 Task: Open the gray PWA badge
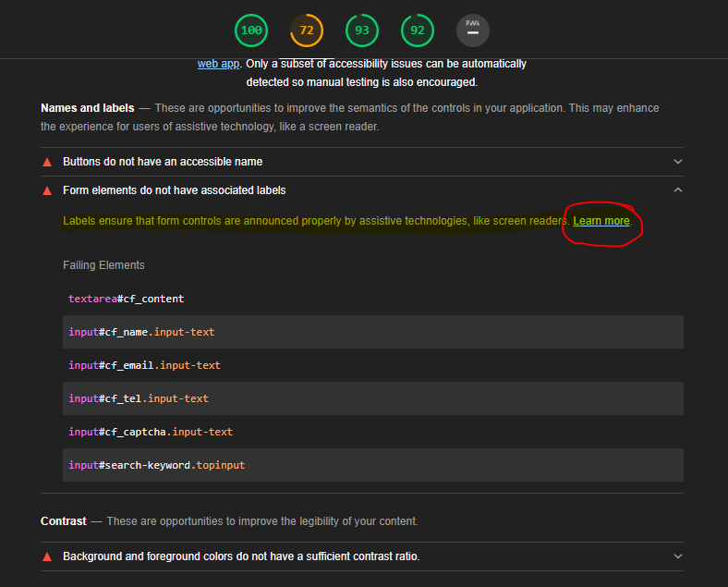click(x=473, y=31)
